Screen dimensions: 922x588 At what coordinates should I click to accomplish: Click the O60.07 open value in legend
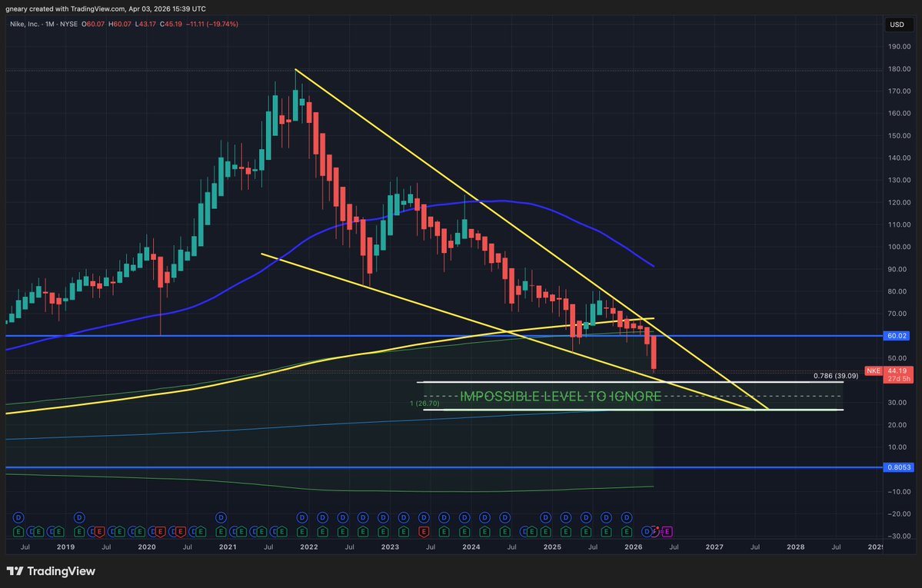93,24
